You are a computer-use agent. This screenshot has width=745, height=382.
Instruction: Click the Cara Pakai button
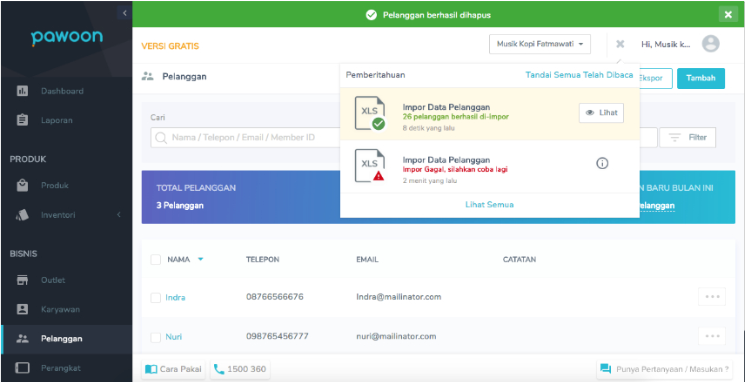pyautogui.click(x=173, y=369)
